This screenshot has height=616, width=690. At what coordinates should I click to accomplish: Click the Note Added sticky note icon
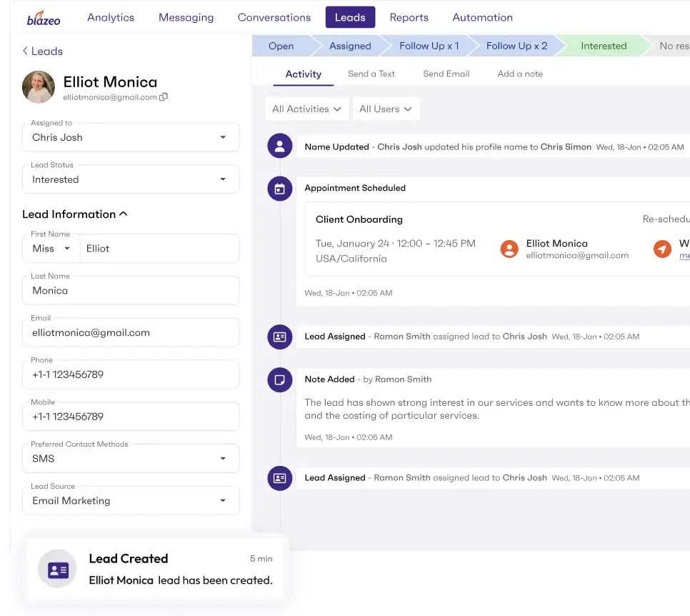coord(279,379)
